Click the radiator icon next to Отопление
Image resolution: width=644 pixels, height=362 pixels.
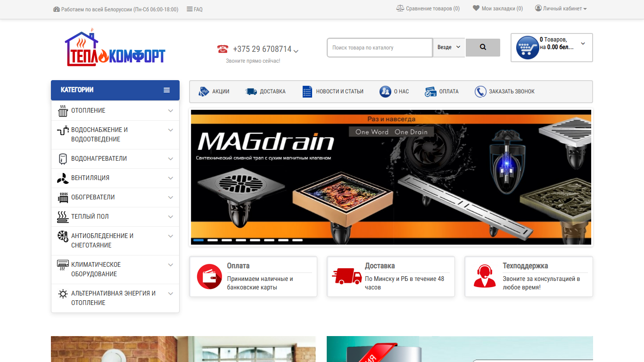(x=63, y=111)
